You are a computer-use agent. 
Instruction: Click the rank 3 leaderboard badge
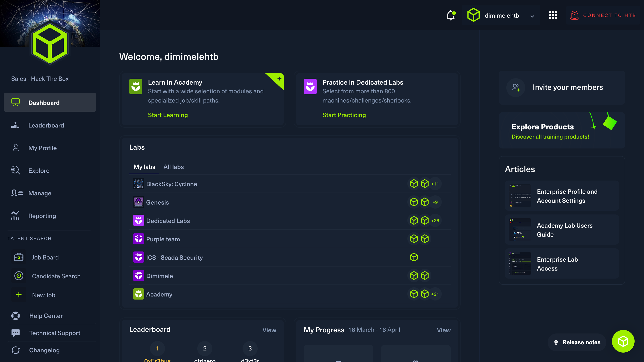[250, 348]
